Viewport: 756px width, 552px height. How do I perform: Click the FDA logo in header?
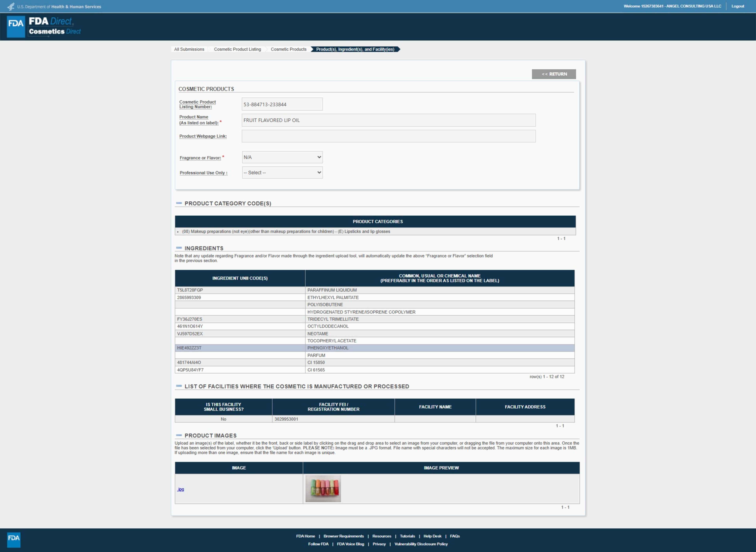tap(16, 26)
